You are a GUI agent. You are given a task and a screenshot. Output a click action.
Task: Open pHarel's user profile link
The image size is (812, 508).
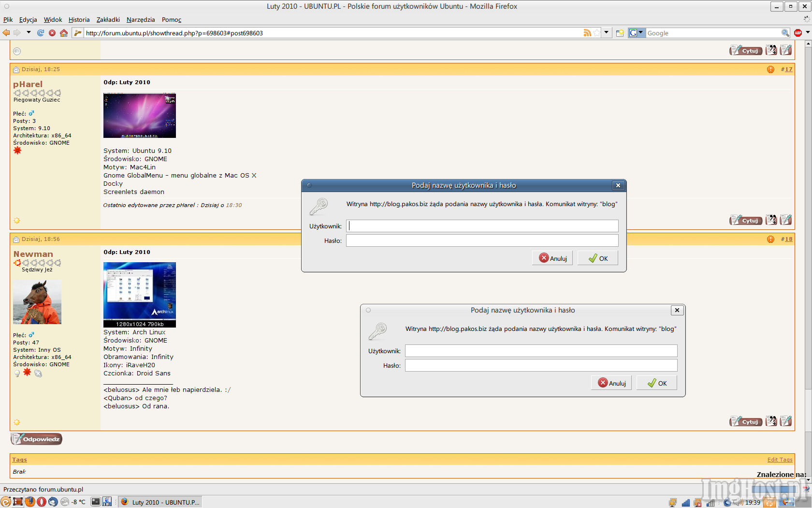pos(28,84)
